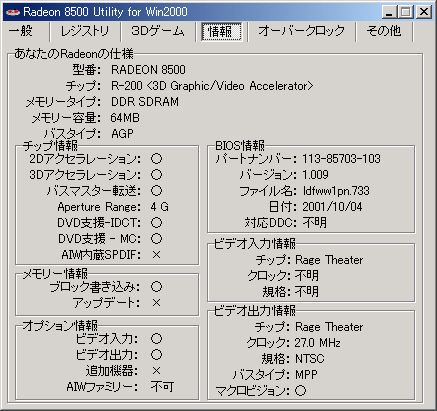Click the ビデオ出力情報 group heading

pyautogui.click(x=254, y=311)
